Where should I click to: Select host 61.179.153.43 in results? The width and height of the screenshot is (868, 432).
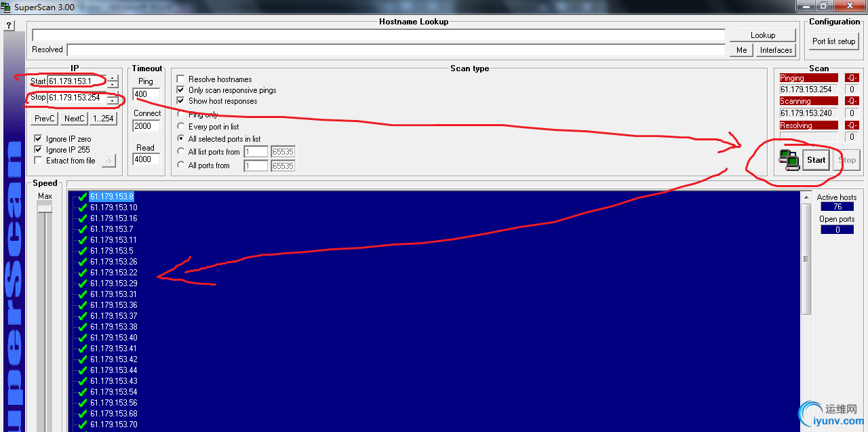(113, 381)
